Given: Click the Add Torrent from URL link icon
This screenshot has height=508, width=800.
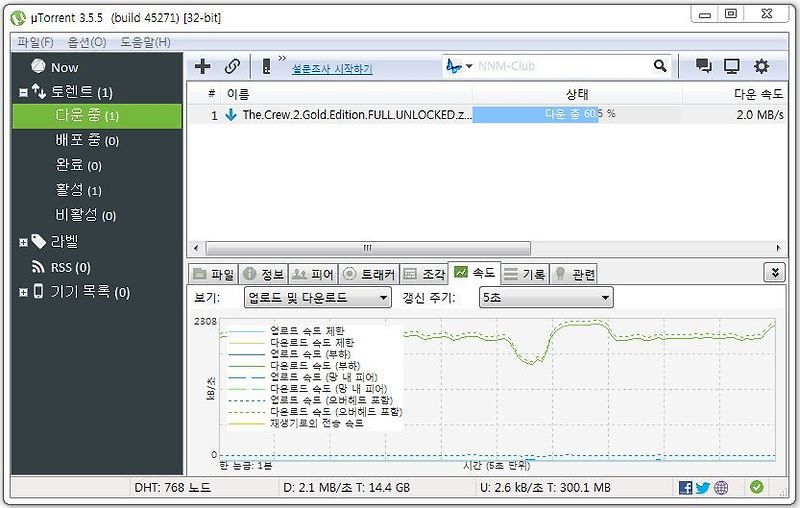Looking at the screenshot, I should [232, 66].
